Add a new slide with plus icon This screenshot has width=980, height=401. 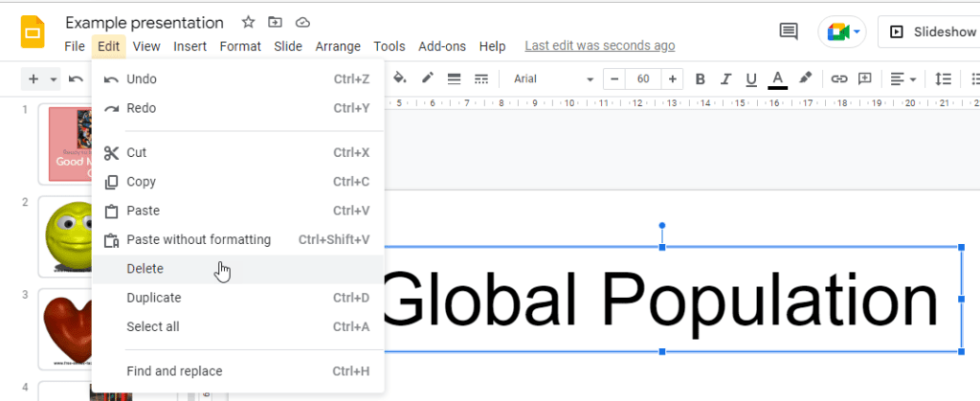coord(33,79)
